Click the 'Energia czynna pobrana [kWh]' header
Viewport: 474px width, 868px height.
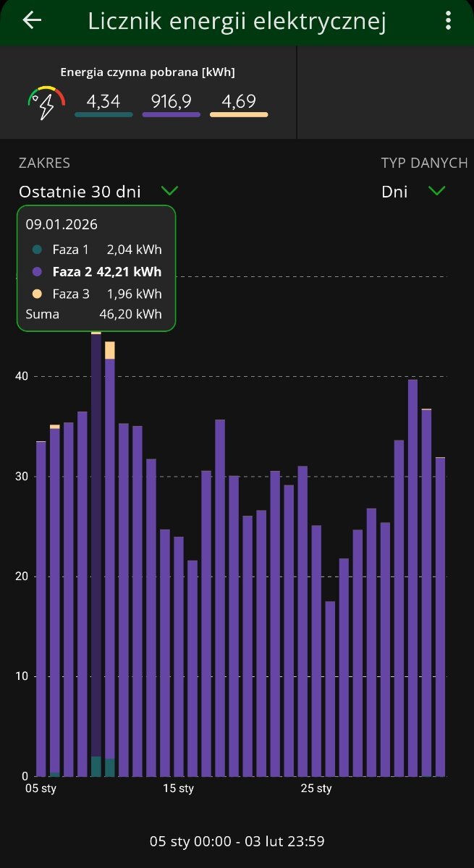(x=148, y=72)
